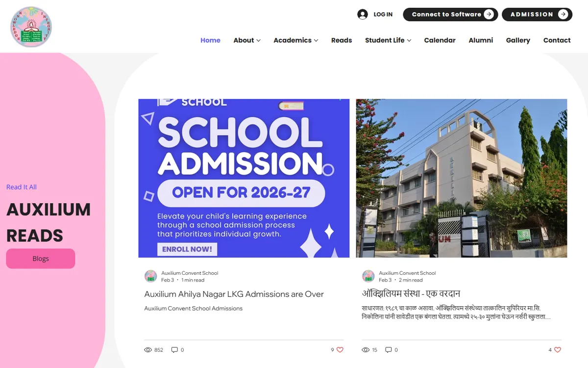Click the pink Blogs button

click(x=41, y=259)
